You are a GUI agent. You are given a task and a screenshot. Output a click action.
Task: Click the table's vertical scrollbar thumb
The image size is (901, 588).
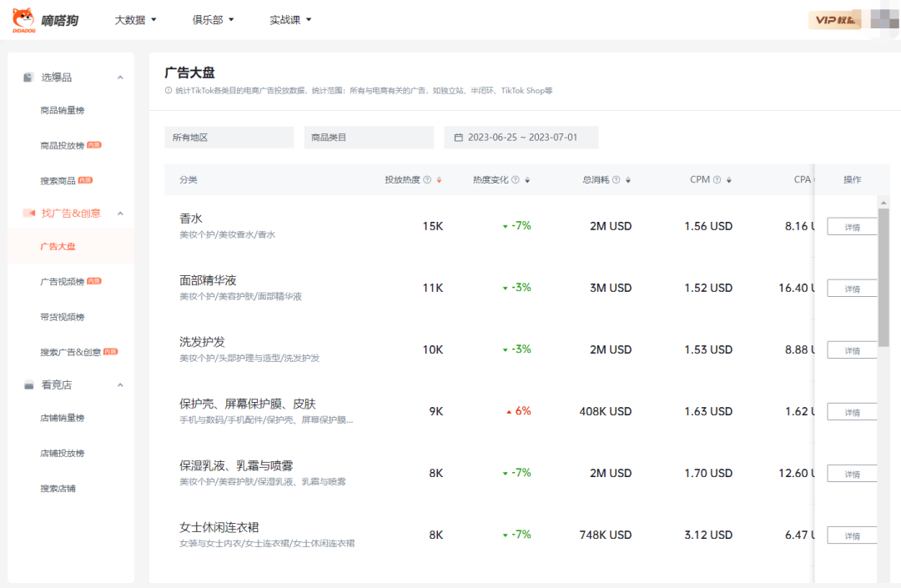point(883,275)
